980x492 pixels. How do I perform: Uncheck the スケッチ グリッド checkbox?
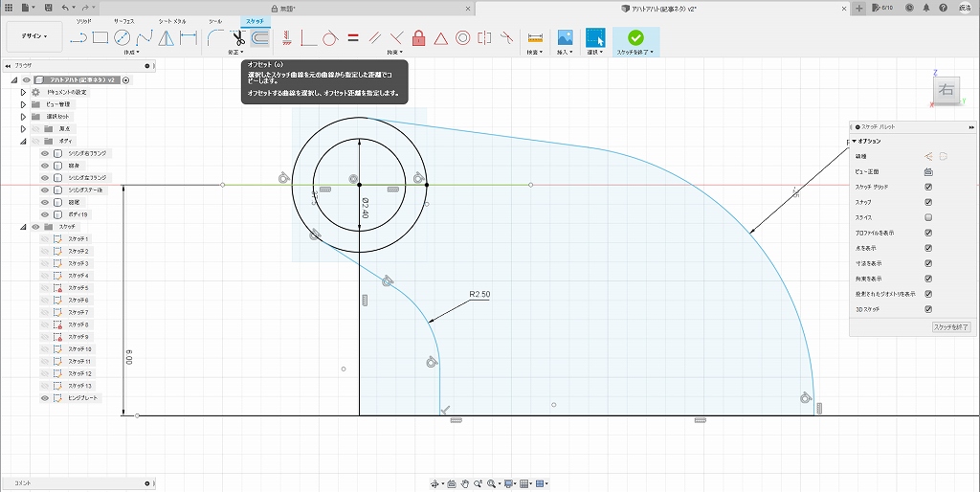click(x=928, y=187)
